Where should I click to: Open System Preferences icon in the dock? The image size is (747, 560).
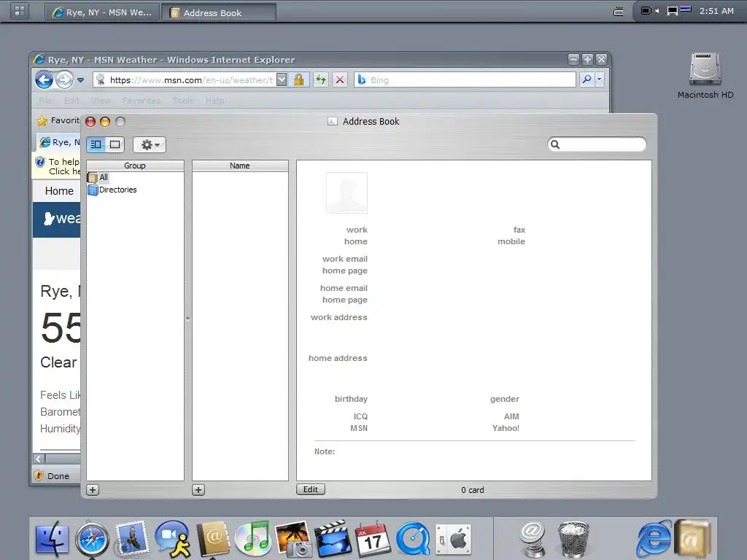454,539
